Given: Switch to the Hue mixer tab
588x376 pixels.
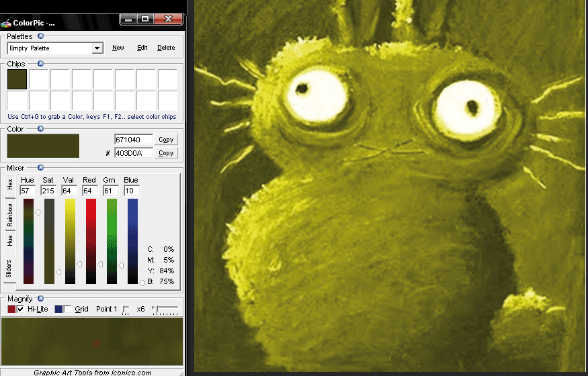Looking at the screenshot, I should [10, 240].
